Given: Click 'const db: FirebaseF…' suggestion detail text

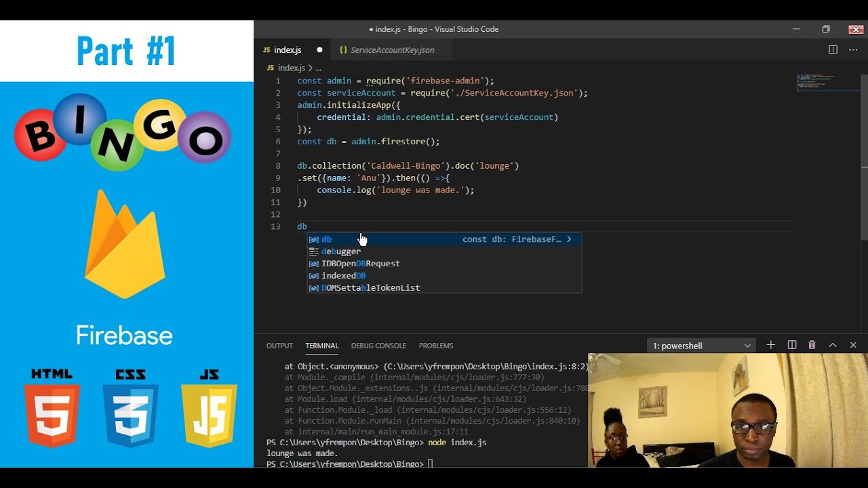Looking at the screenshot, I should point(512,239).
